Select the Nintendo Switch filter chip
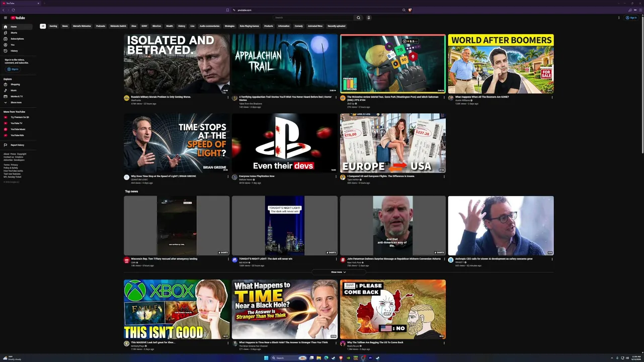This screenshot has height=362, width=644. [x=118, y=26]
